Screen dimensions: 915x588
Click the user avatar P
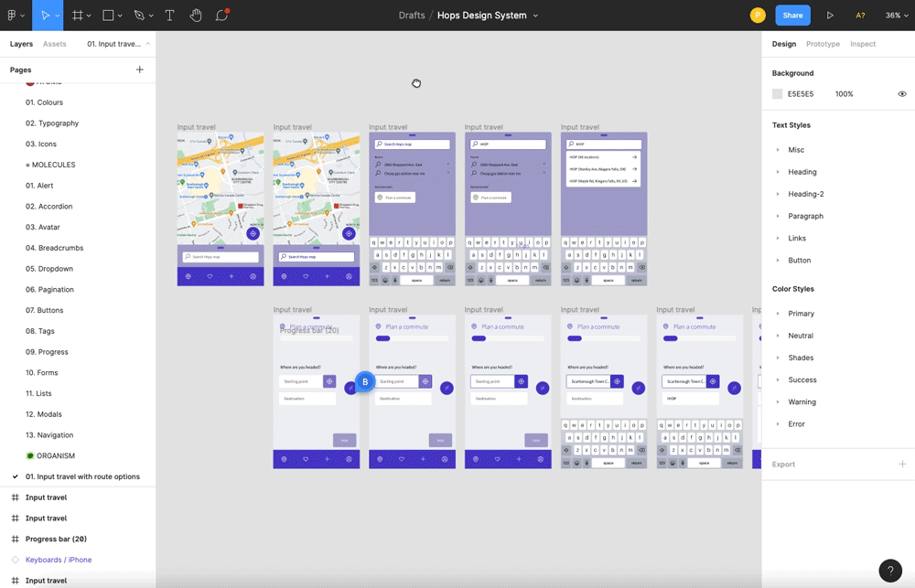(758, 16)
